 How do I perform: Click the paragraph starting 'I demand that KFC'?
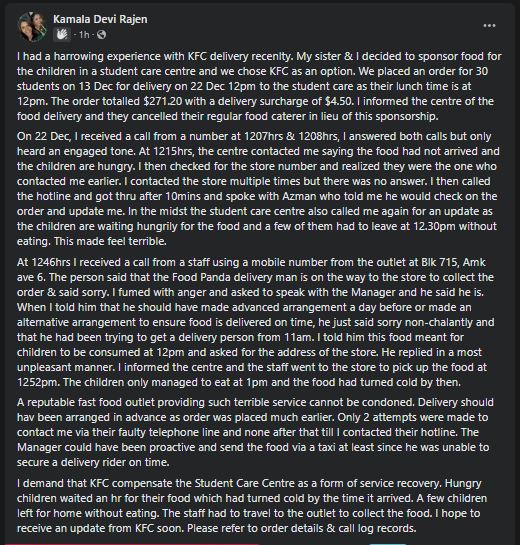252,506
